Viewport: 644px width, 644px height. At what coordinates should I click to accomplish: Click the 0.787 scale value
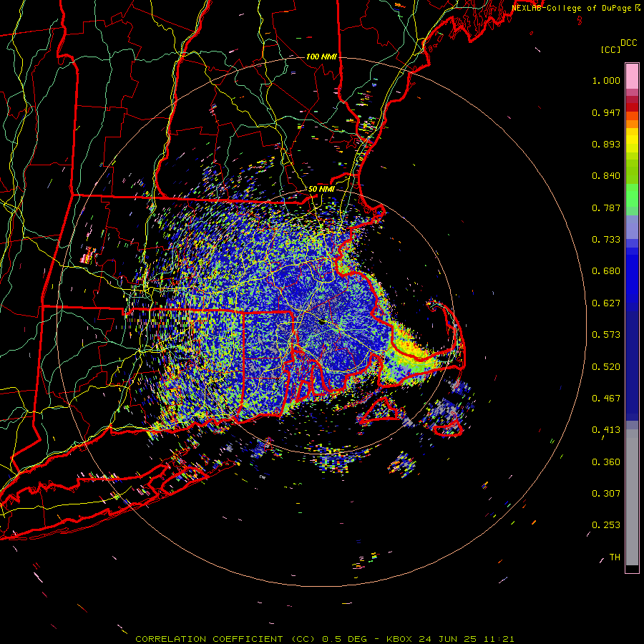click(606, 208)
